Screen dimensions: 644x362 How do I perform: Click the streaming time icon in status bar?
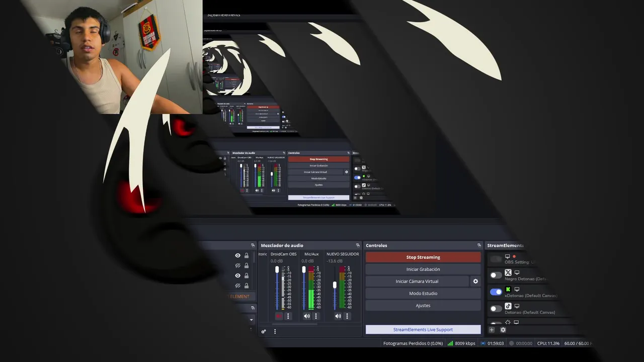483,343
